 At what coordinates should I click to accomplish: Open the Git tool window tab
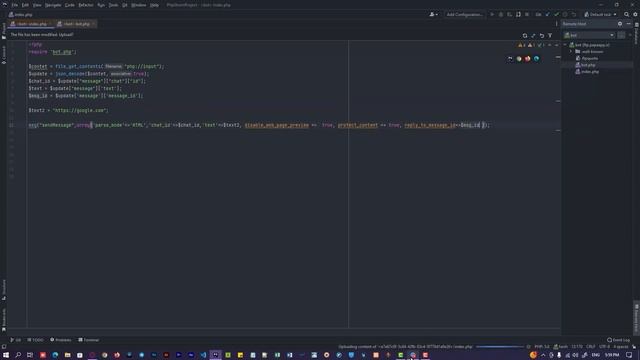pos(16,340)
